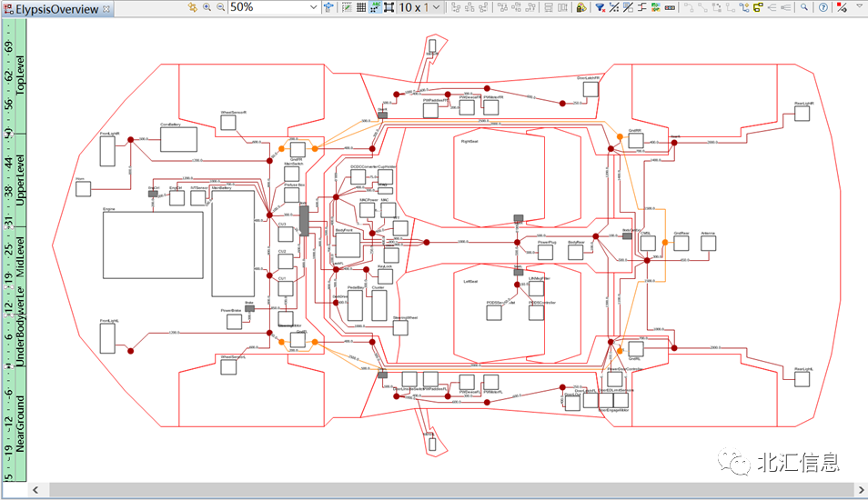Click the UpperLevel band in vertical ruler
Image resolution: width=868 pixels, height=500 pixels.
click(x=20, y=180)
